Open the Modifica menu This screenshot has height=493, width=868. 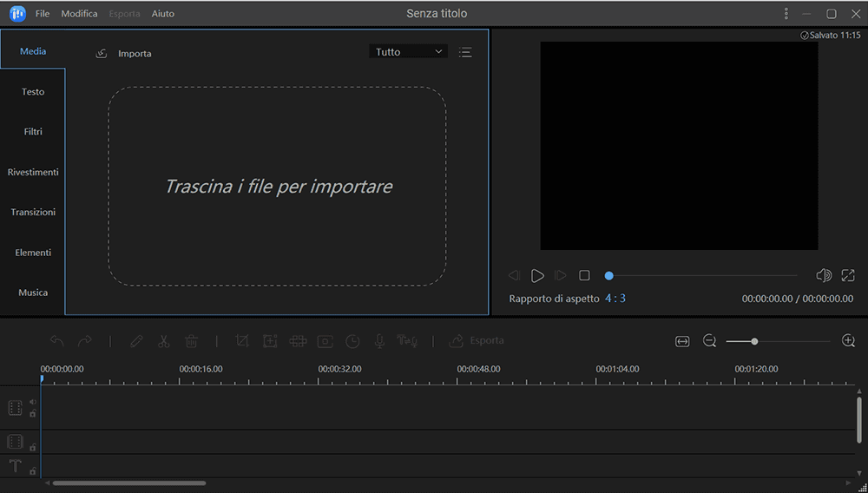pos(79,14)
